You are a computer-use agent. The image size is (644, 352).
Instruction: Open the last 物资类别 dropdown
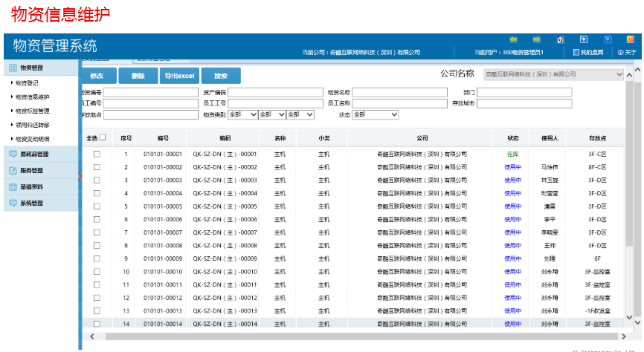point(300,114)
